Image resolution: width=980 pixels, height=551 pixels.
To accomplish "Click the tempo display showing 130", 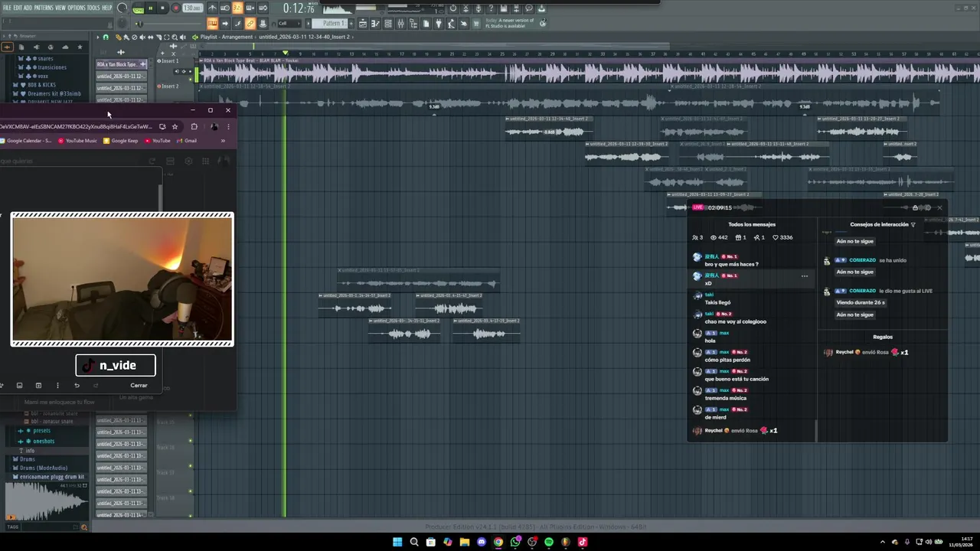I will (192, 8).
